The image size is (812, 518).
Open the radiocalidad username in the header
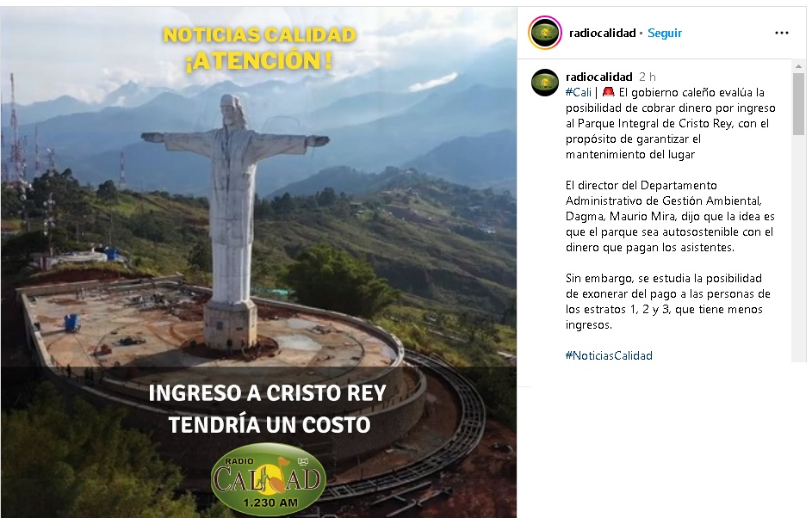[x=602, y=33]
